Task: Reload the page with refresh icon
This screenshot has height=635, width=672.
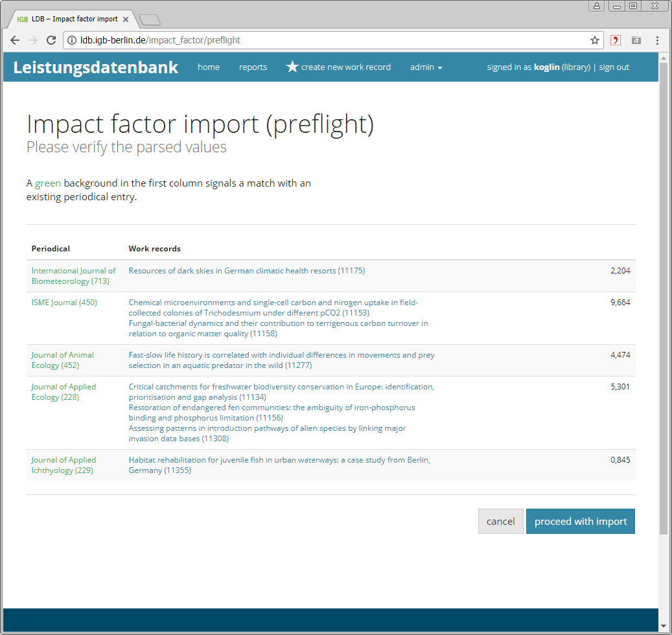Action: [51, 40]
